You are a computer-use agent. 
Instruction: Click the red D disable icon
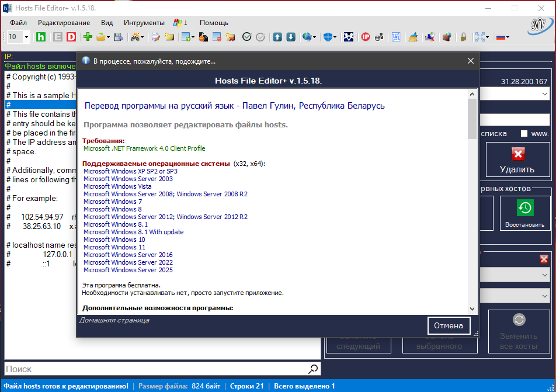point(71,37)
